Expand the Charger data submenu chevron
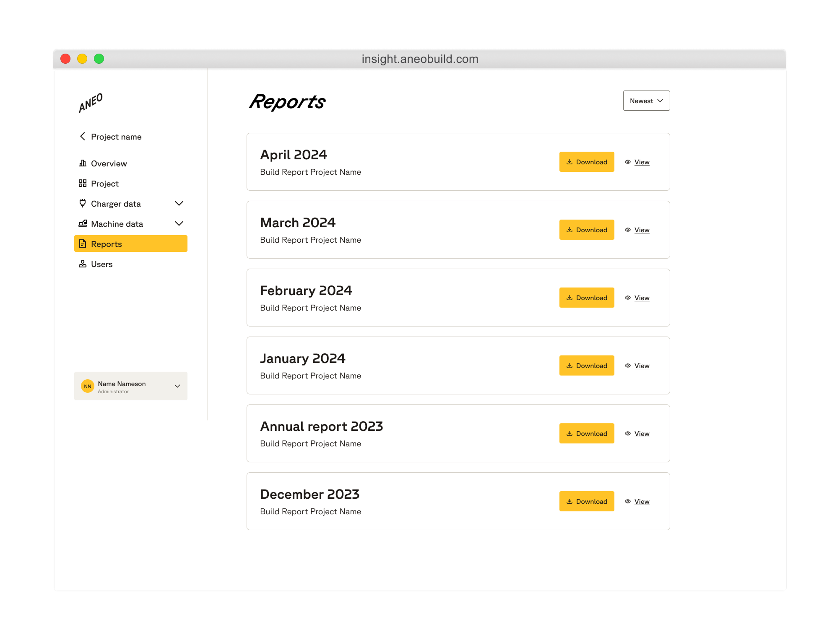Screen dimensions: 840x640 179,203
